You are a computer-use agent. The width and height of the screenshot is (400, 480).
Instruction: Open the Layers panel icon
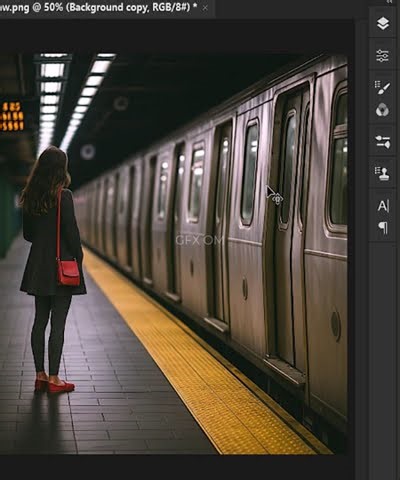(x=383, y=23)
